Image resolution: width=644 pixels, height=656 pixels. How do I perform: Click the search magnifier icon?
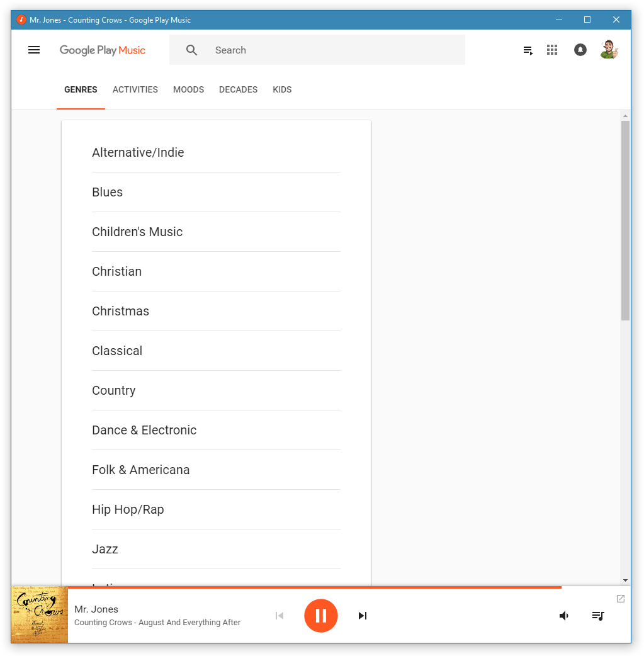[x=192, y=50]
